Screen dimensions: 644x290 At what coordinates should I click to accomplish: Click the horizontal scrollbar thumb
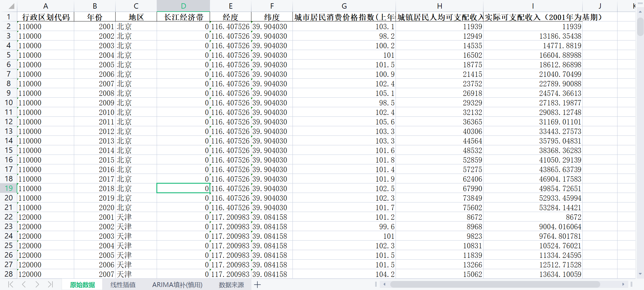pyautogui.click(x=495, y=284)
